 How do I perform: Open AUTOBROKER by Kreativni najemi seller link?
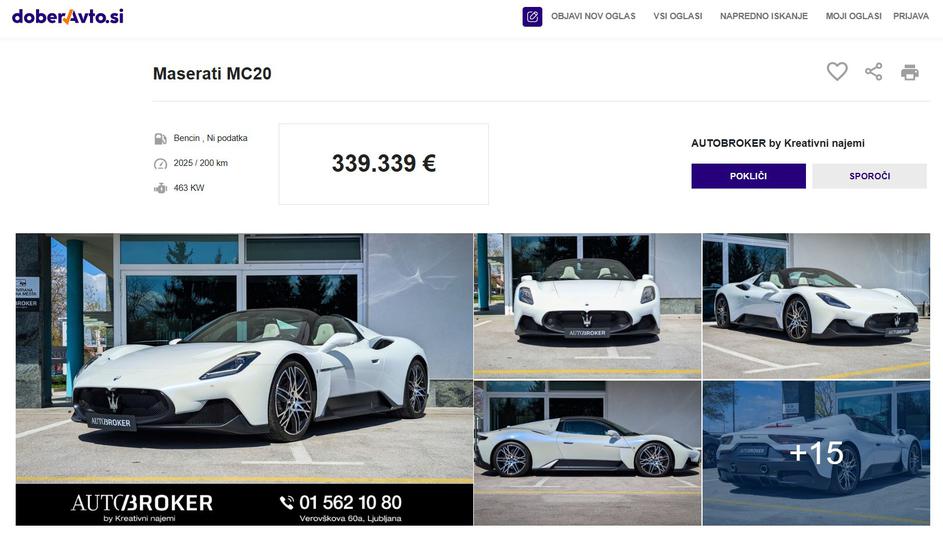tap(778, 143)
